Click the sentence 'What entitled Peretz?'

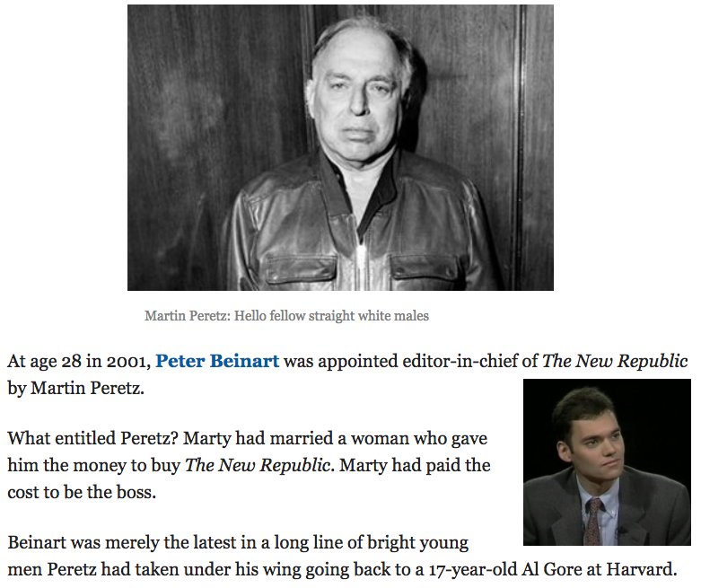[x=93, y=438]
